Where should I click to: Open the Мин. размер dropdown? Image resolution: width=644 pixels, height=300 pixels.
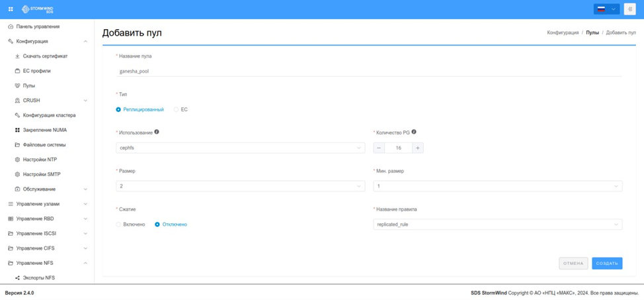pos(497,186)
